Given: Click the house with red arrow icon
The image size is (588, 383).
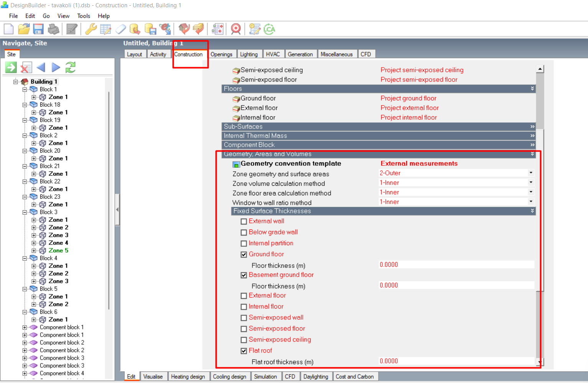Looking at the screenshot, I should pos(184,29).
